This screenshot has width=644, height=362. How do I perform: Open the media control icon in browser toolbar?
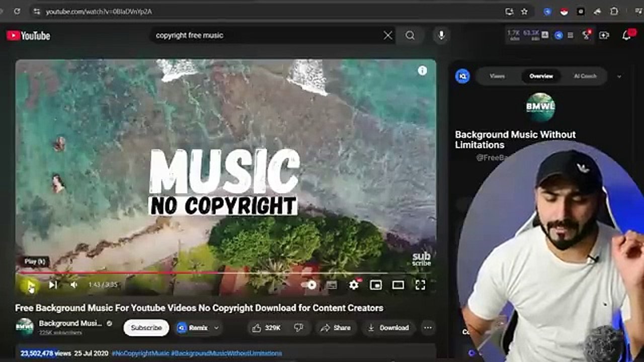(638, 11)
